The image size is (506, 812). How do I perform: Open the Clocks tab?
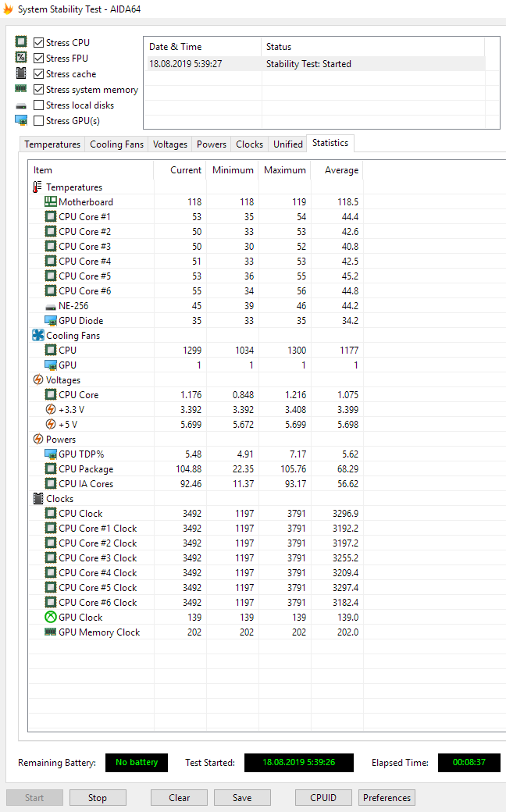[x=250, y=144]
